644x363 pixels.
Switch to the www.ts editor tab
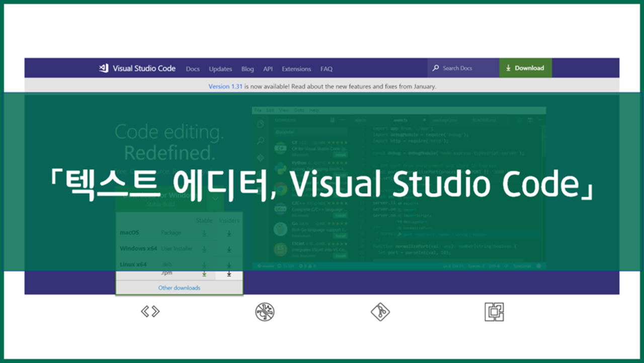[x=409, y=120]
